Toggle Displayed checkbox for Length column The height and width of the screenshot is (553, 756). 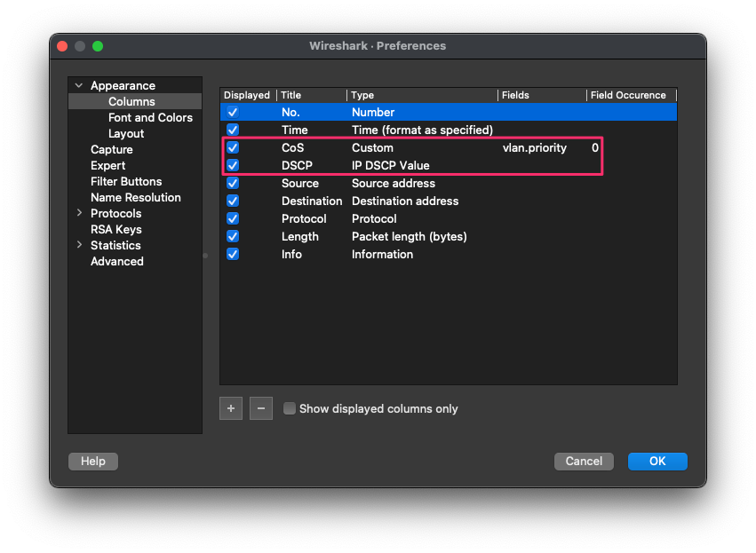tap(233, 236)
